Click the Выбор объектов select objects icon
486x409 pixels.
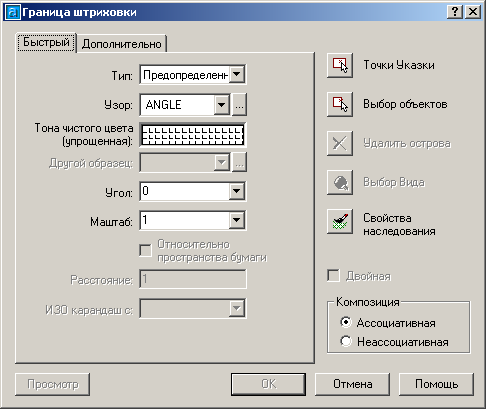coord(340,104)
